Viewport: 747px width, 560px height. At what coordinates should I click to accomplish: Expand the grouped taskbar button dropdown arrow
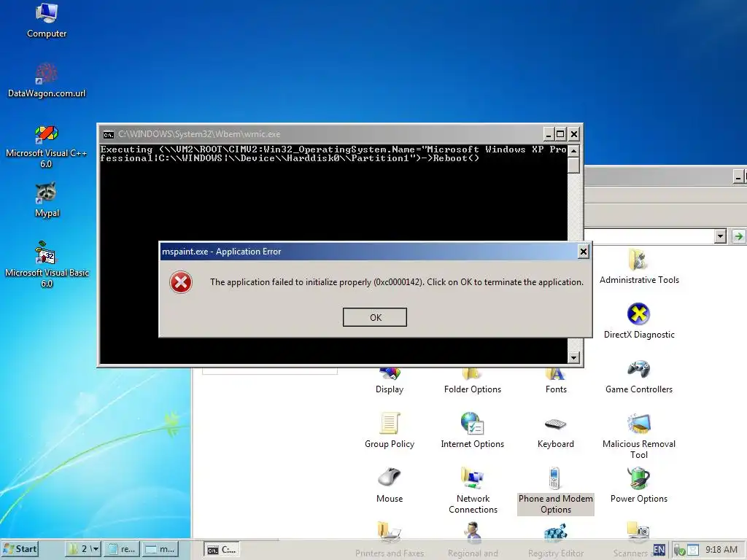[96, 549]
